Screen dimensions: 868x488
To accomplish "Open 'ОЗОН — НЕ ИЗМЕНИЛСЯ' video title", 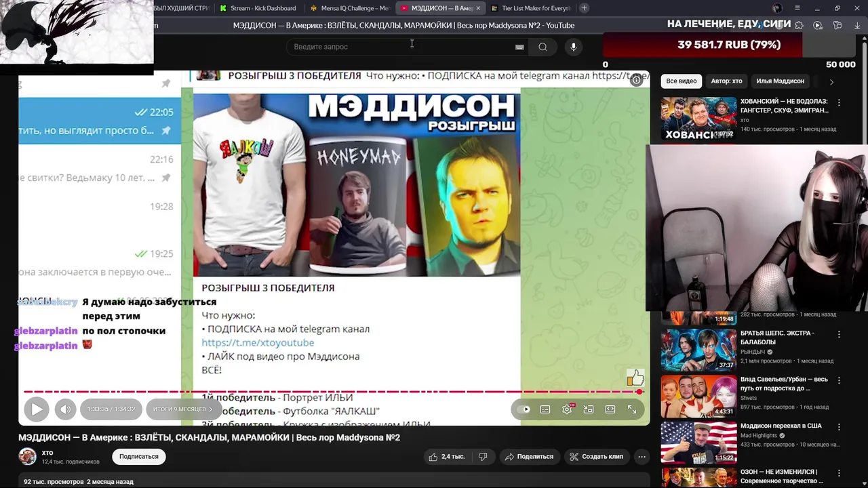I will pos(782,476).
